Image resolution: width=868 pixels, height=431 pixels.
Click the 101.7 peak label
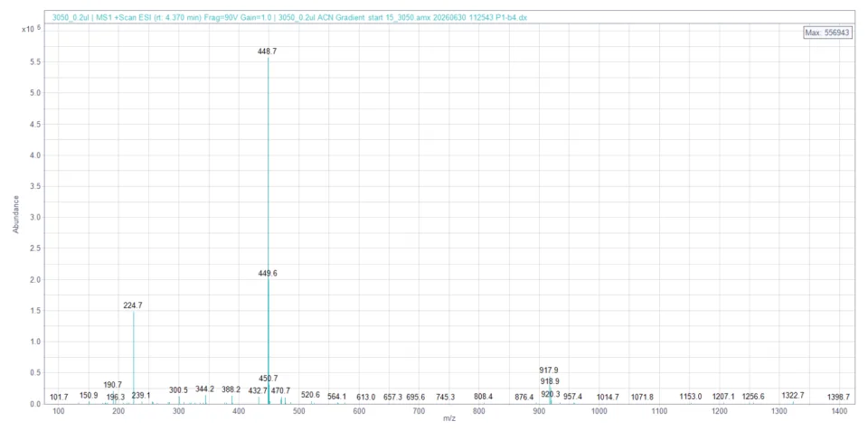point(60,398)
